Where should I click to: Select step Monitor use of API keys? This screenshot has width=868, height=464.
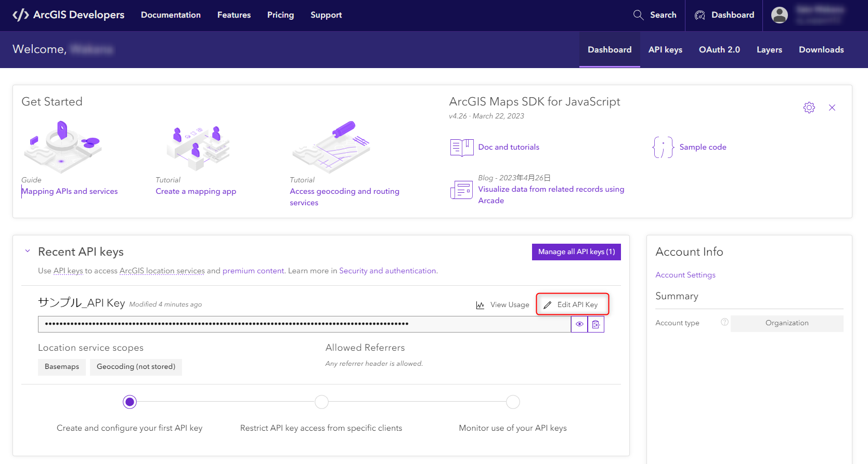513,402
